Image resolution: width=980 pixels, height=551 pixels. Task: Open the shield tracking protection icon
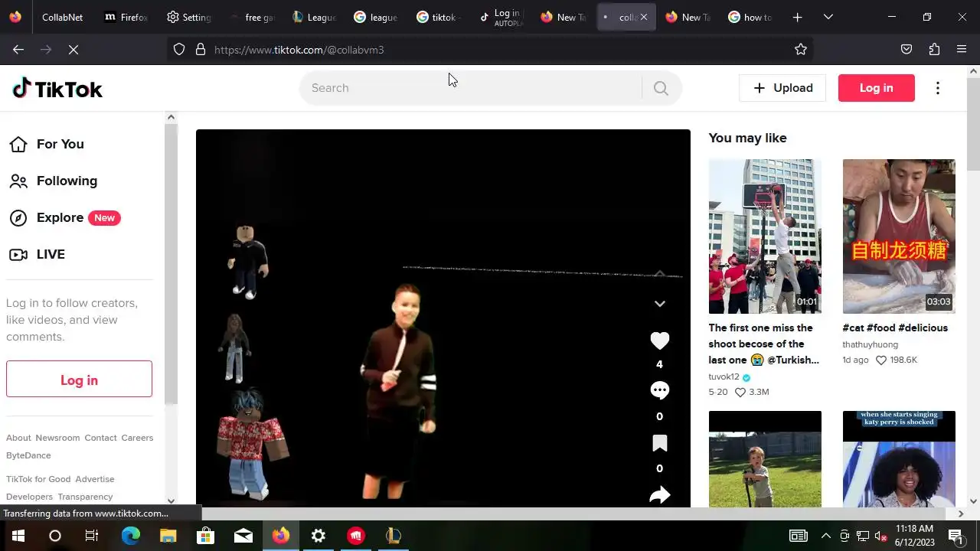178,50
